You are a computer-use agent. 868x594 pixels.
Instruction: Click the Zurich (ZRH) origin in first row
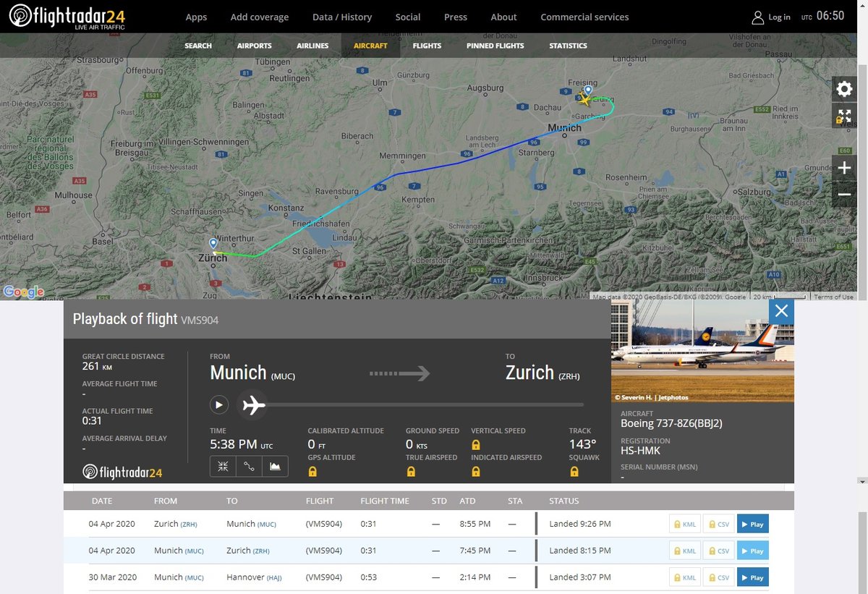tap(176, 524)
